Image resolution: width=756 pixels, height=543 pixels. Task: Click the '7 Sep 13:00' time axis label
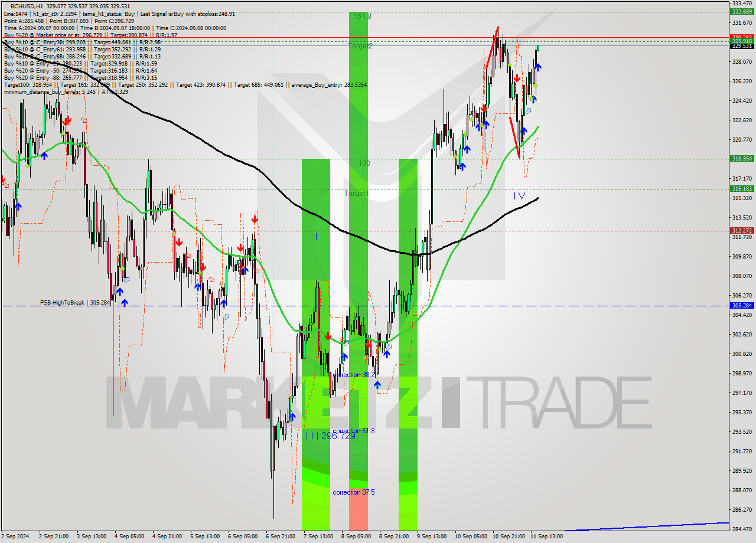318,537
